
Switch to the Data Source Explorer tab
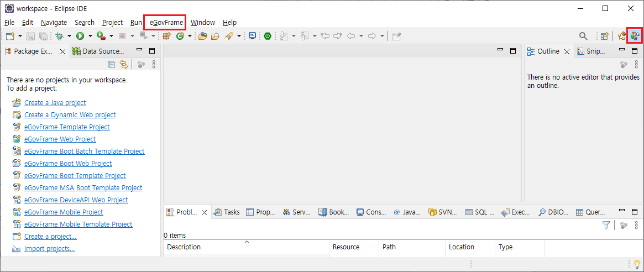(98, 51)
